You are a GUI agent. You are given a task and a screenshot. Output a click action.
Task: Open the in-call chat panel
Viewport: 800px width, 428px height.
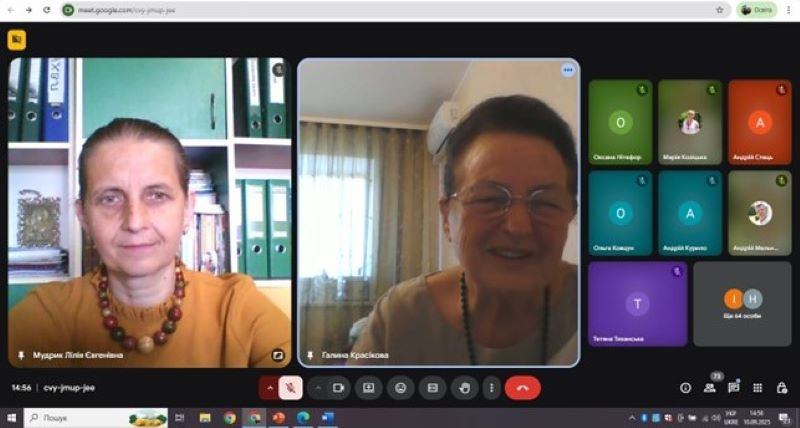coord(734,388)
